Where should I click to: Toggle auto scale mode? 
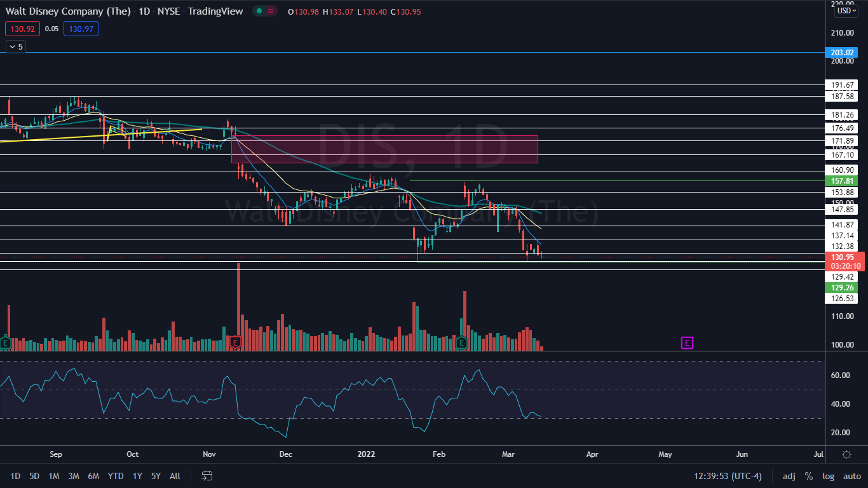click(x=851, y=476)
